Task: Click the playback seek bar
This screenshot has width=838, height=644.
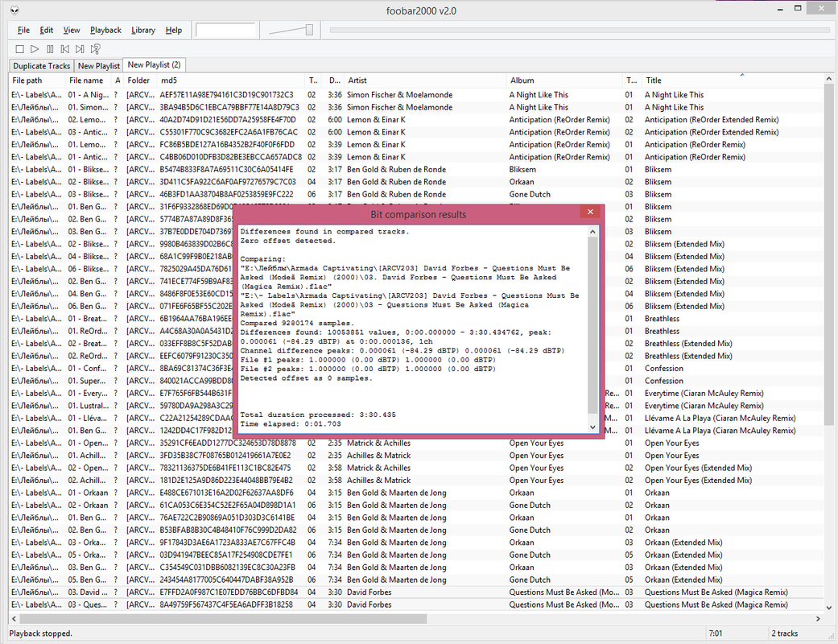Action: 580,30
